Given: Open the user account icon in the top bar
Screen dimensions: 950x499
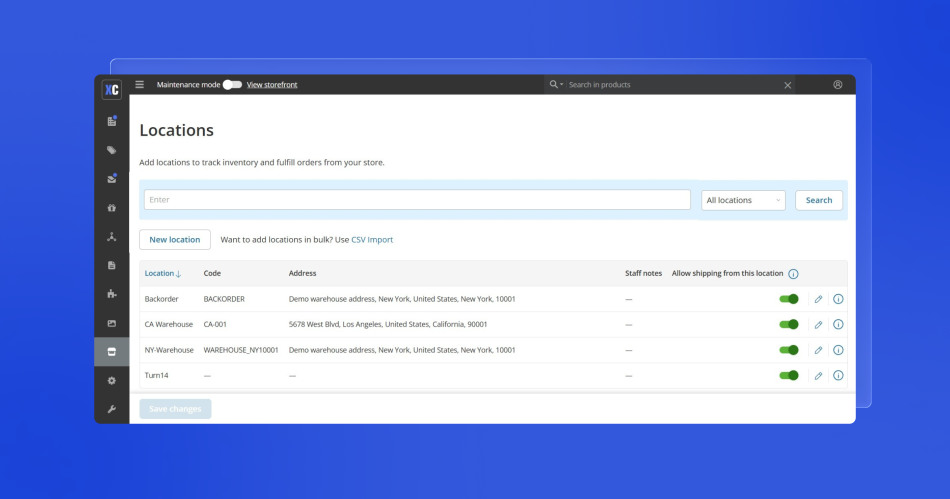Looking at the screenshot, I should click(837, 85).
